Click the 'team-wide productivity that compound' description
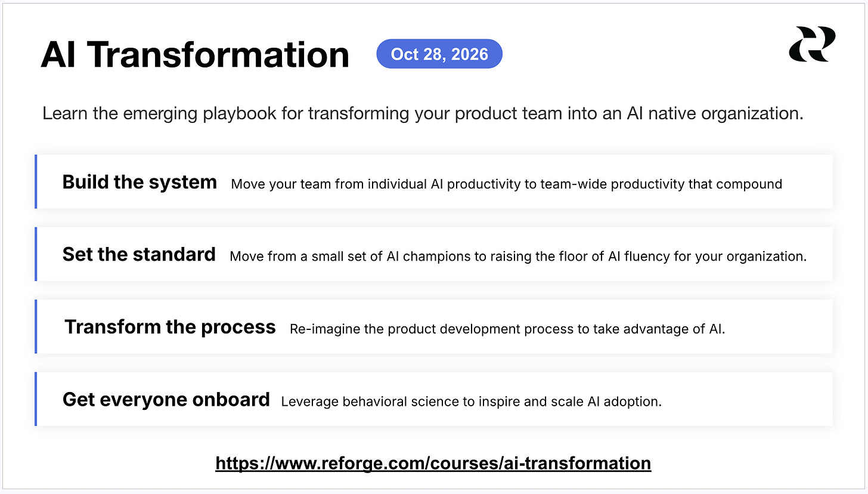This screenshot has height=494, width=868. click(x=506, y=184)
